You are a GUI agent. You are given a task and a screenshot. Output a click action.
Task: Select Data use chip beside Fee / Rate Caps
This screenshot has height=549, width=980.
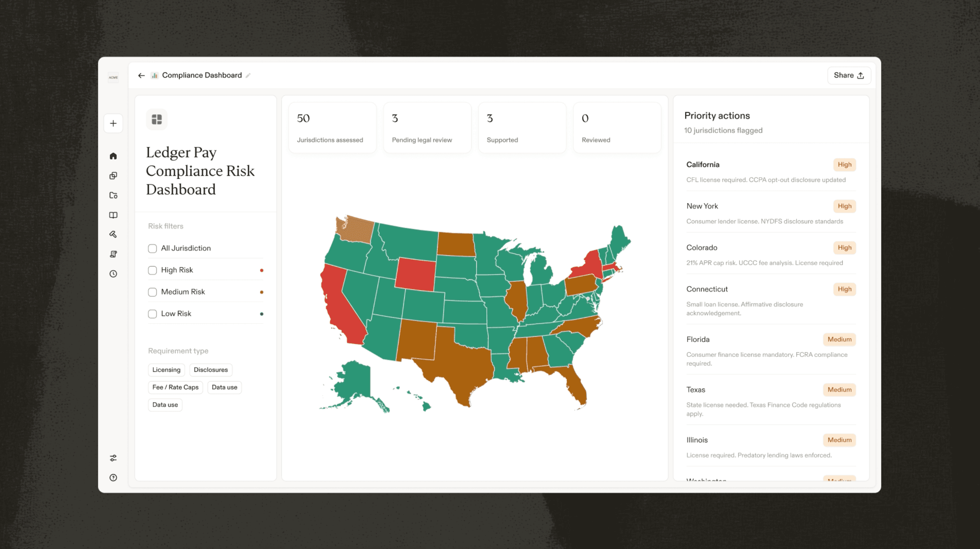pyautogui.click(x=225, y=387)
